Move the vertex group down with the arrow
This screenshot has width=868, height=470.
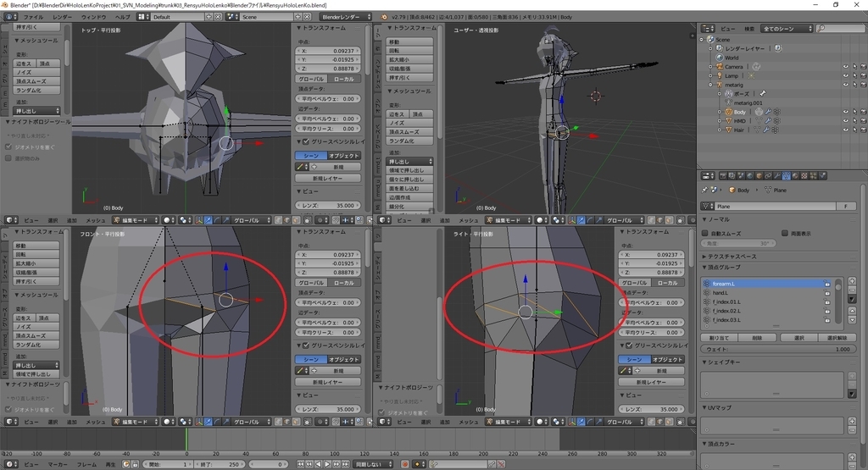pos(853,319)
